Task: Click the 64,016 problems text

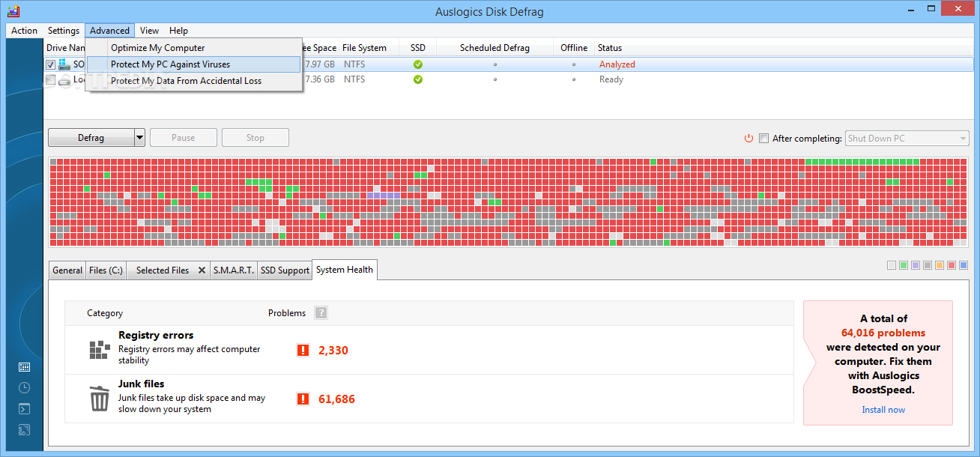Action: coord(883,333)
